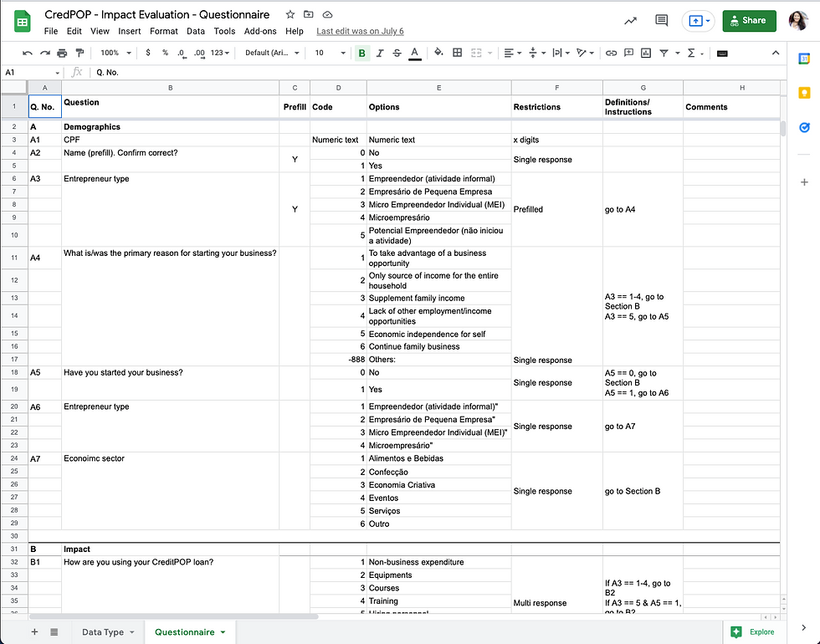Open the comment history icon
Viewport: 820px width, 644px height.
coord(662,20)
